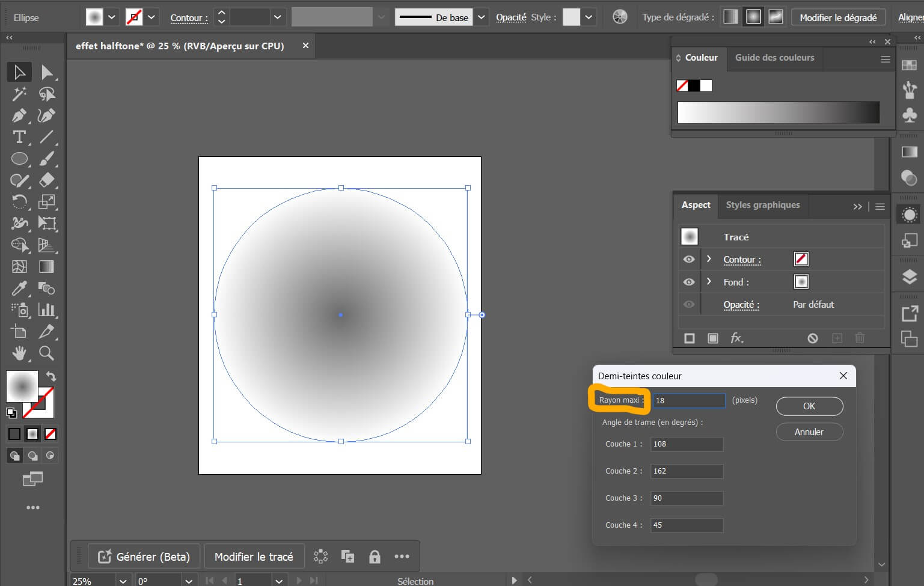
Task: Open the rotation angle dropdown
Action: coord(189,581)
